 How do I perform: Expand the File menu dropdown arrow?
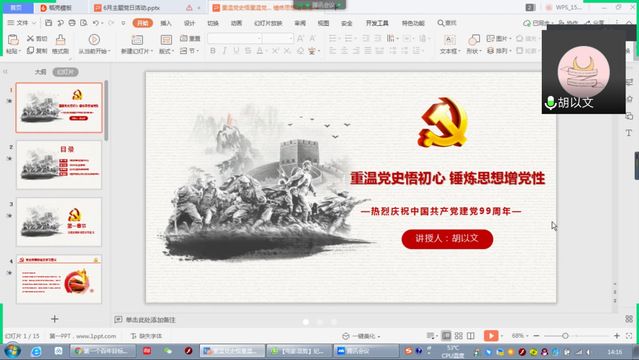point(34,23)
